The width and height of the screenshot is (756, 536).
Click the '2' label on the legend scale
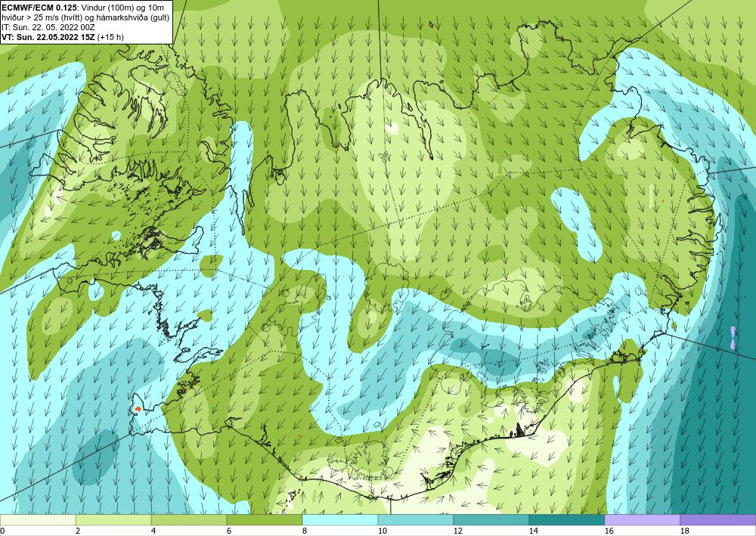[78, 531]
